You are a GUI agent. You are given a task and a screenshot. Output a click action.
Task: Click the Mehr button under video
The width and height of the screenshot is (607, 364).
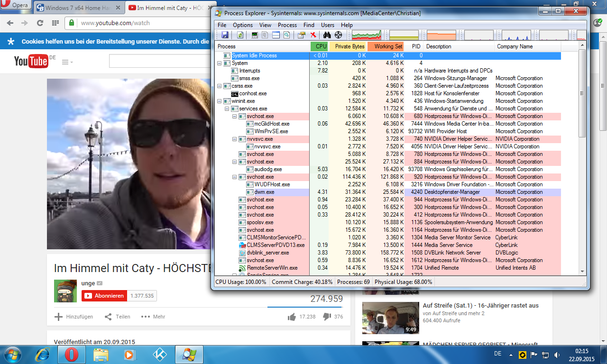pos(153,317)
